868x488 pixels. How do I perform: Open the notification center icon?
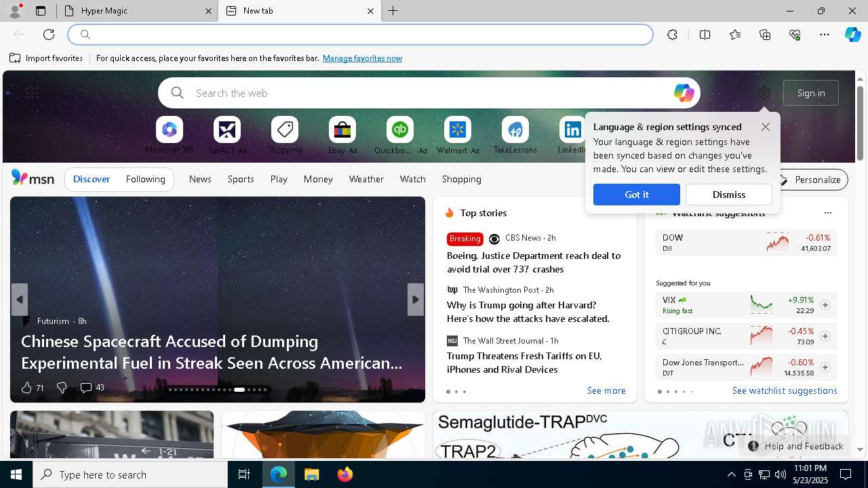coord(846,474)
